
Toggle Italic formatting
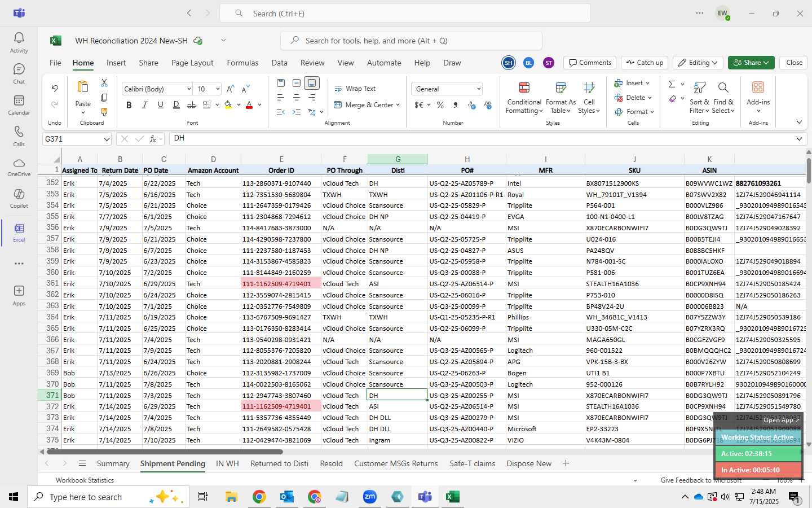145,105
